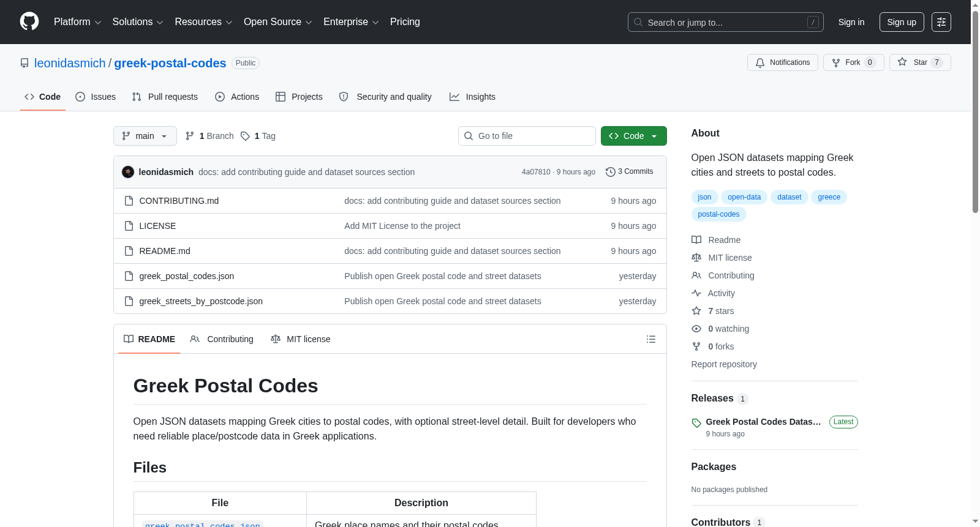
Task: Click the json topic tag
Action: click(704, 197)
